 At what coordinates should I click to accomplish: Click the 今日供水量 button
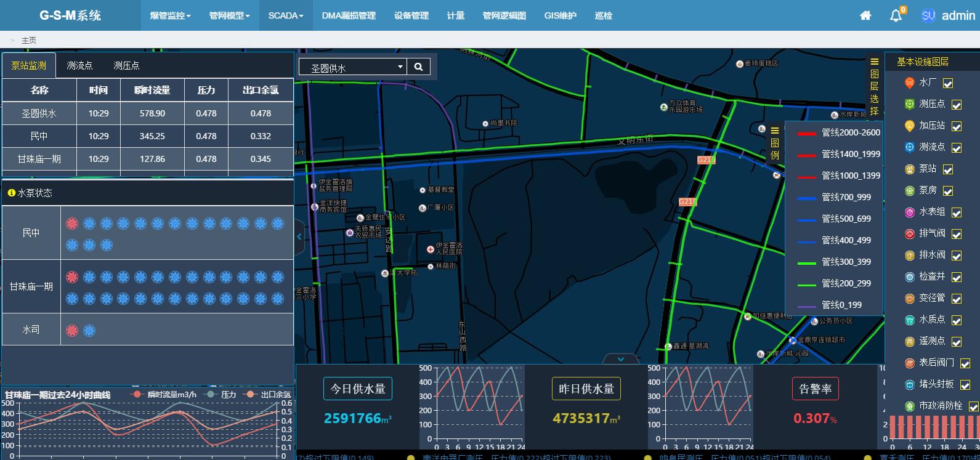(358, 389)
